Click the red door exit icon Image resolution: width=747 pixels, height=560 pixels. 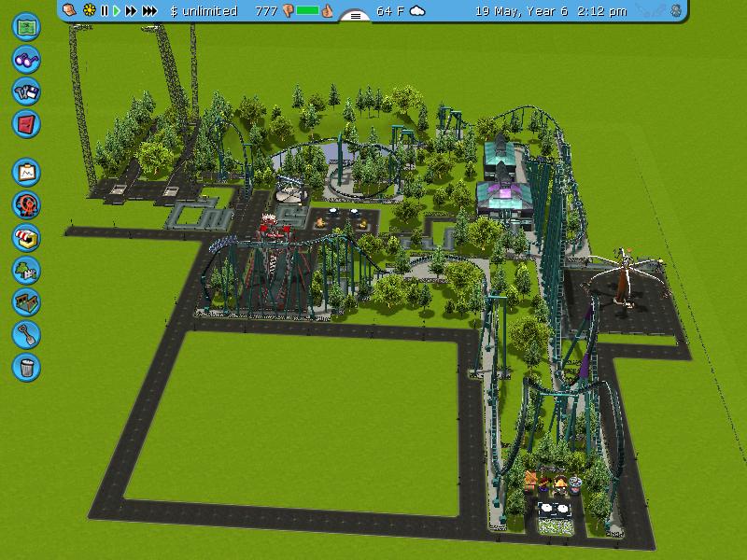[x=26, y=124]
